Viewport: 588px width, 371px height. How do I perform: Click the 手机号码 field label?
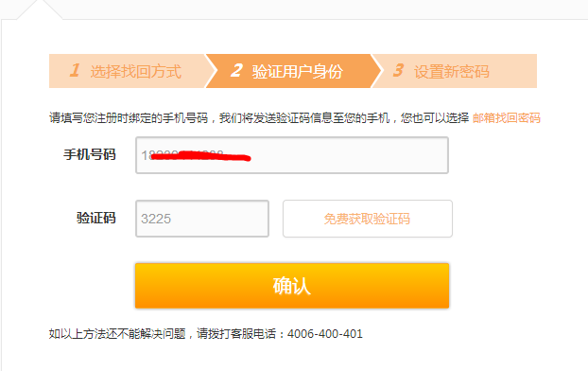(90, 154)
